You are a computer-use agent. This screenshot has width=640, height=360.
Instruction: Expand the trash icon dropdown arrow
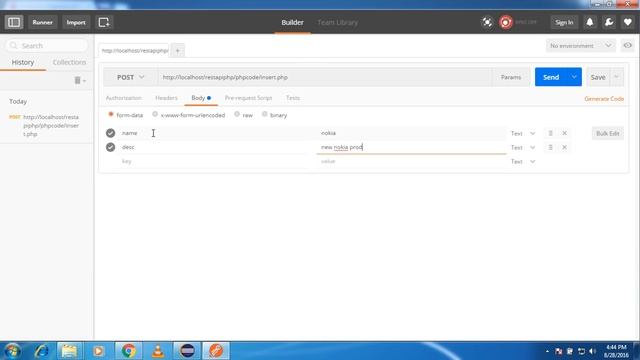[84, 81]
